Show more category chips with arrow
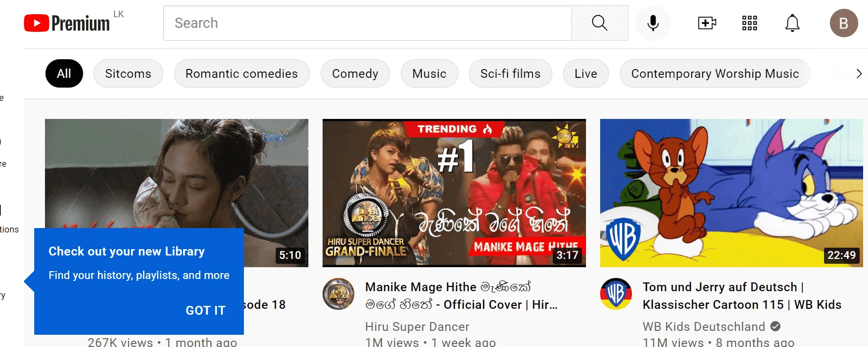Screen dimensions: 868x347 pos(859,74)
